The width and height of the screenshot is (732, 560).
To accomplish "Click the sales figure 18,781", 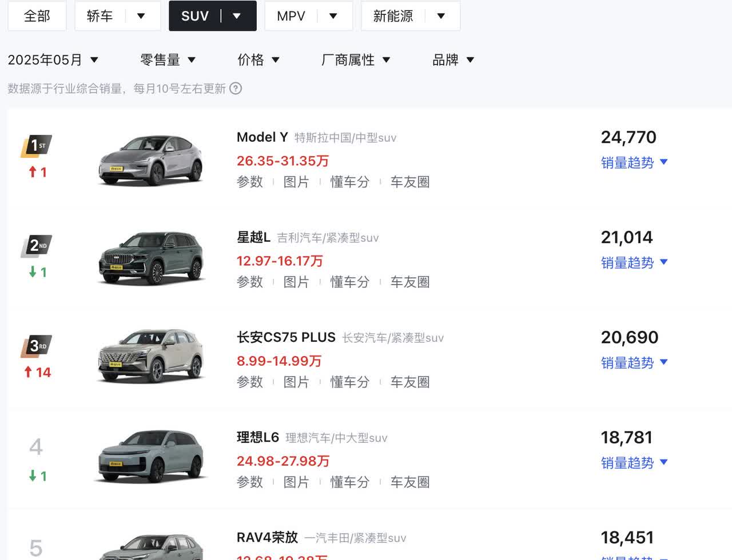I will (627, 437).
